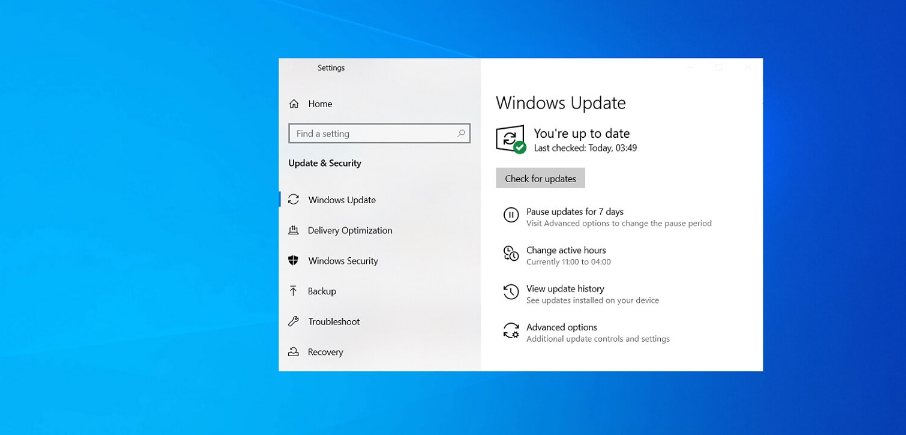Click the Troubleshoot wrench icon

(294, 321)
